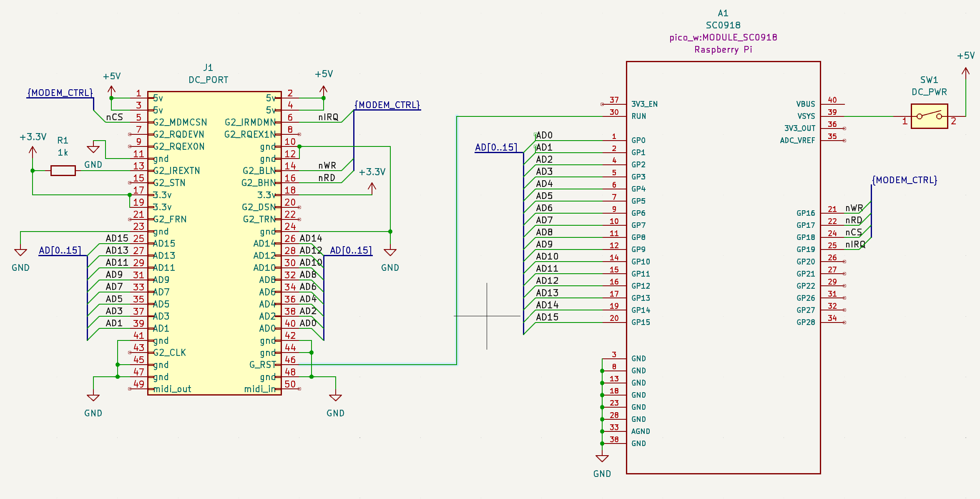Click the {MODEM_CTRL} label near GP16 pins
This screenshot has height=499, width=980.
(x=905, y=180)
